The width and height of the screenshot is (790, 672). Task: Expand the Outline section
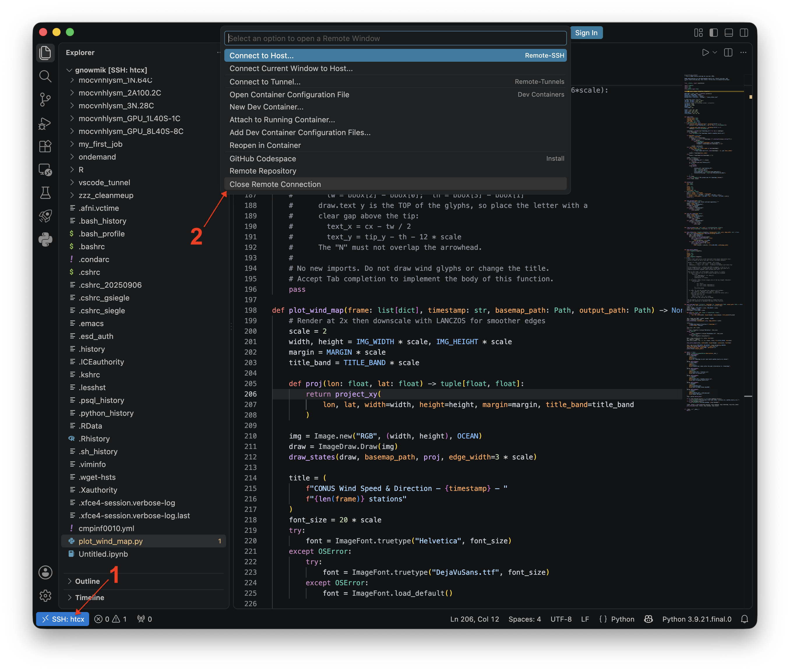[144, 581]
